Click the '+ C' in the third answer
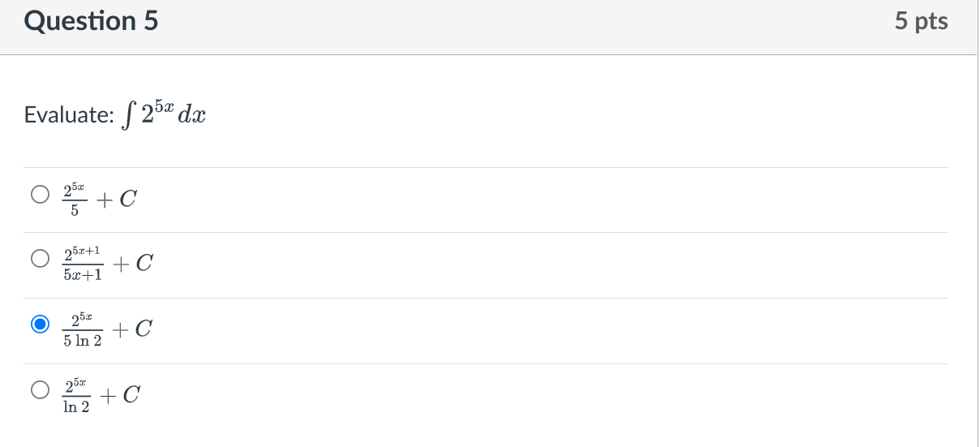Image resolution: width=980 pixels, height=447 pixels. click(133, 329)
